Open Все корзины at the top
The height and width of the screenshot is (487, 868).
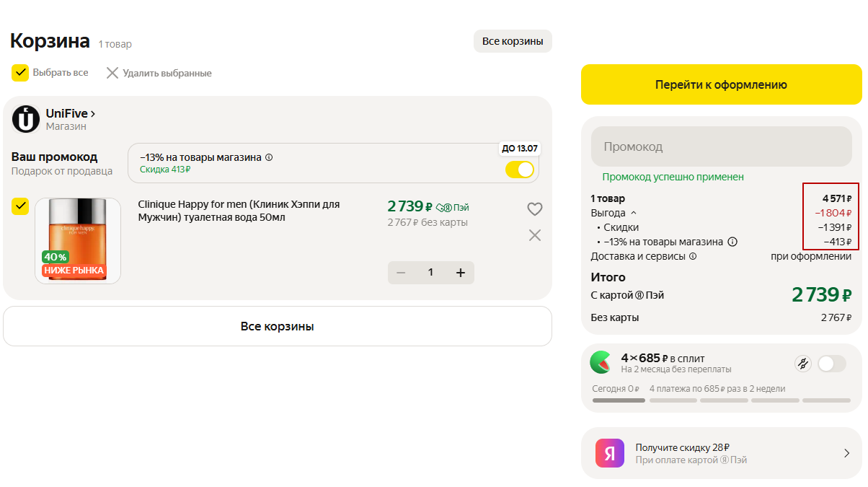pos(512,41)
